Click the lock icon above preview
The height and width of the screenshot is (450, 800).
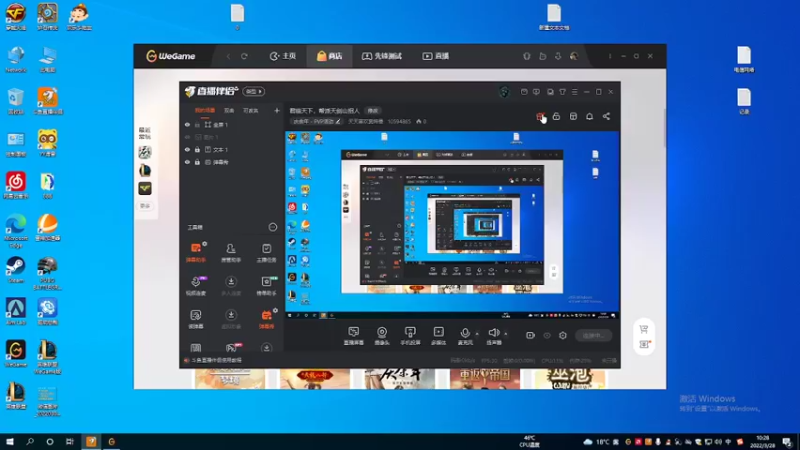556,116
